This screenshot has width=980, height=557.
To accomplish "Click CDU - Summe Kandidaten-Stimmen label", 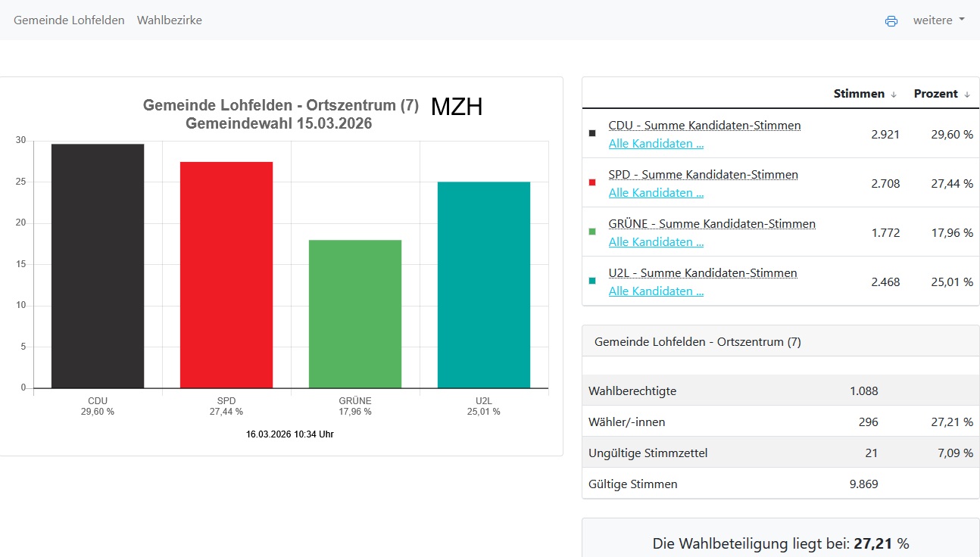I will (704, 126).
